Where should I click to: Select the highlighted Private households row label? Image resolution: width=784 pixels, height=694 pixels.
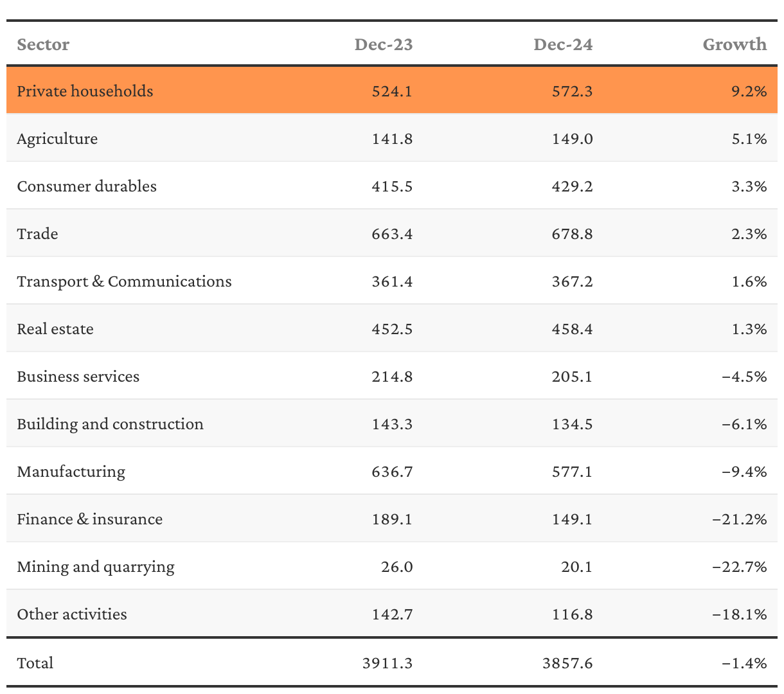pyautogui.click(x=85, y=91)
